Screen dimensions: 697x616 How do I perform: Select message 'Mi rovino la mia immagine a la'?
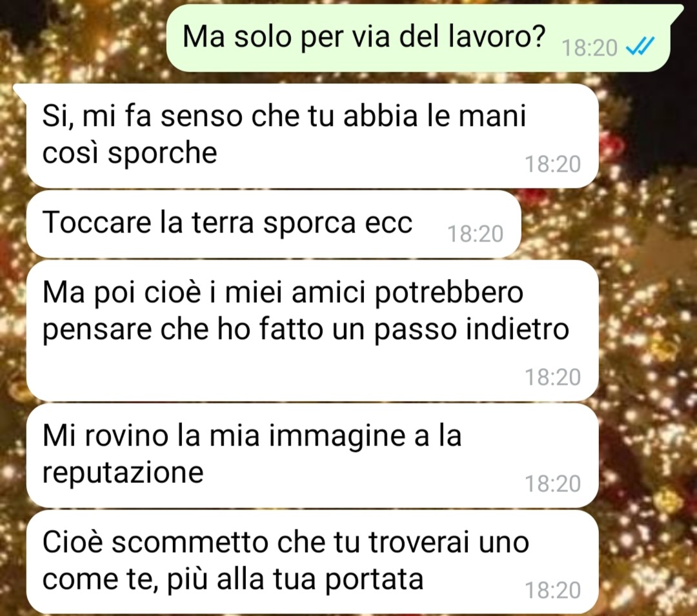point(252,435)
